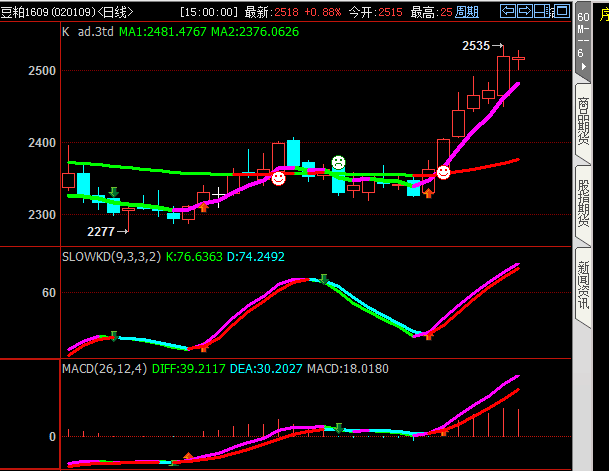Switch to the 股指期货 side tab

(x=583, y=203)
